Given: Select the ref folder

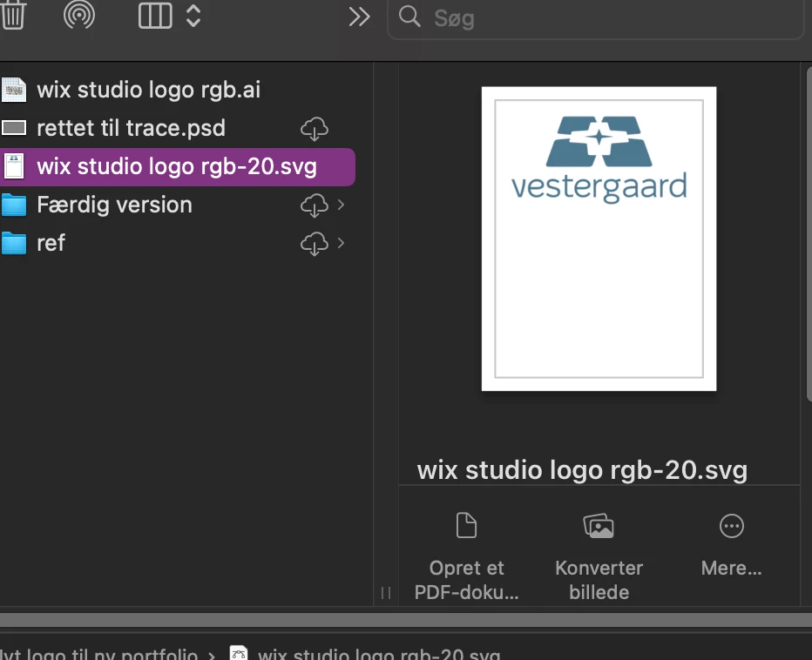Looking at the screenshot, I should click(51, 243).
